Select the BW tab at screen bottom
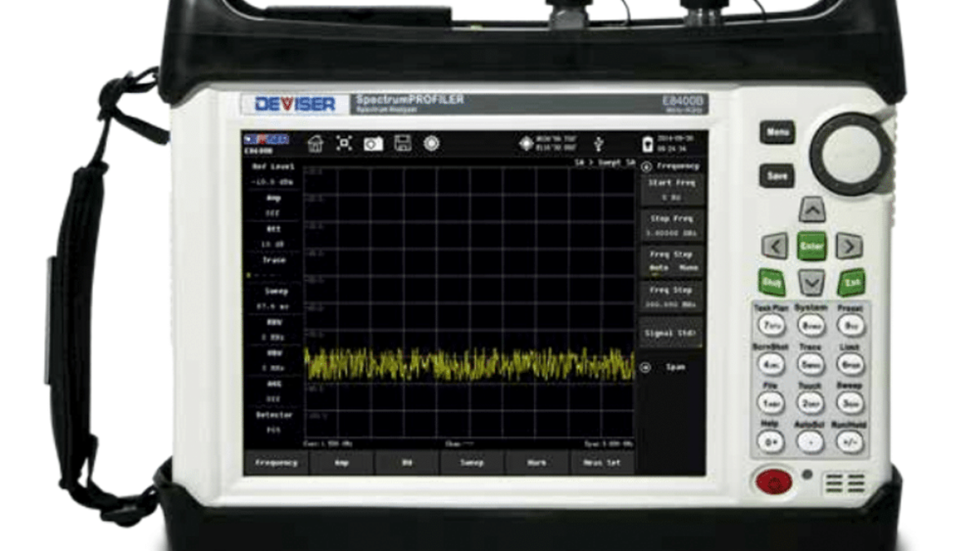The height and width of the screenshot is (551, 980). (407, 462)
